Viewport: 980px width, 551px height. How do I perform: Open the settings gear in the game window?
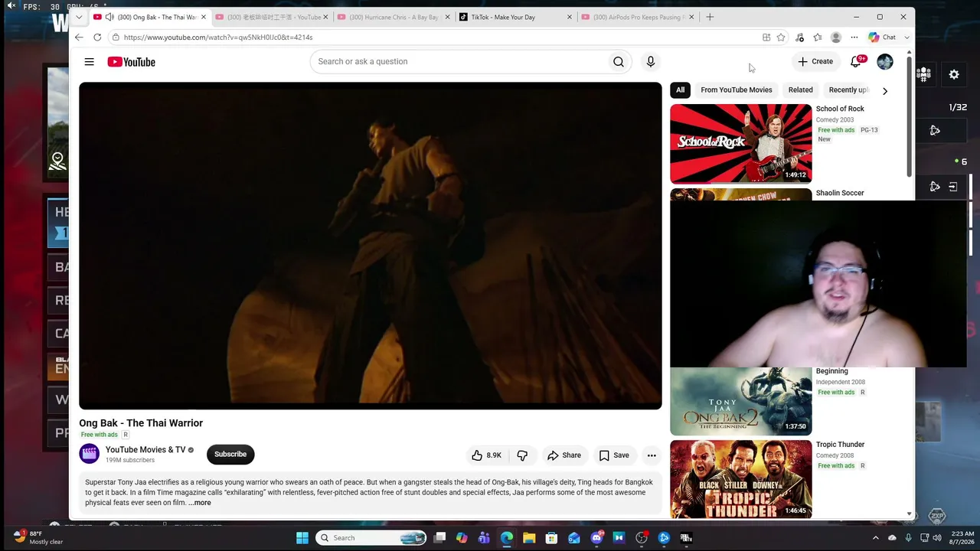pos(954,74)
